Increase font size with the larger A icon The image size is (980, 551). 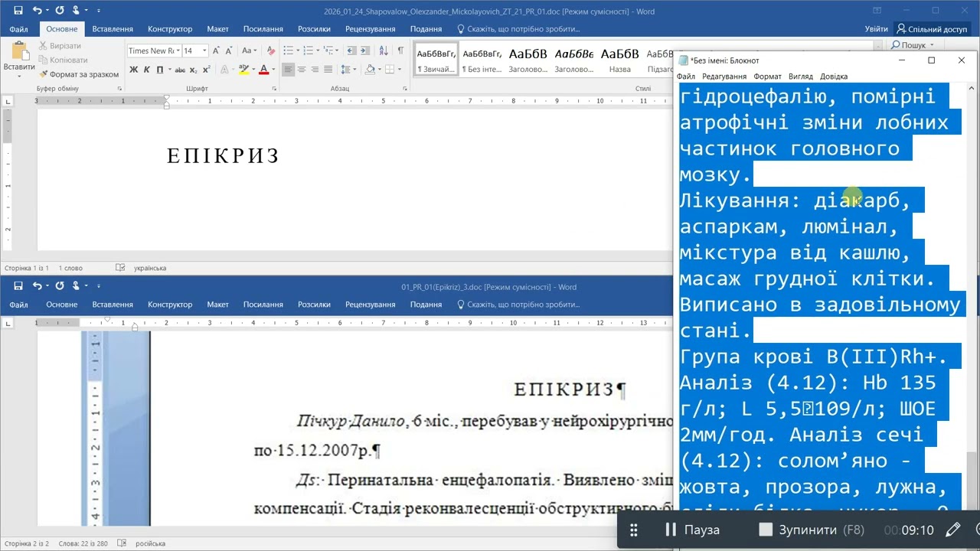coord(217,51)
